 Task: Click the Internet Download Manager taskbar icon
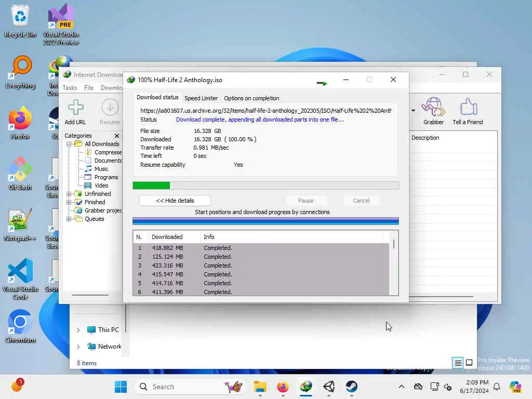[x=305, y=387]
